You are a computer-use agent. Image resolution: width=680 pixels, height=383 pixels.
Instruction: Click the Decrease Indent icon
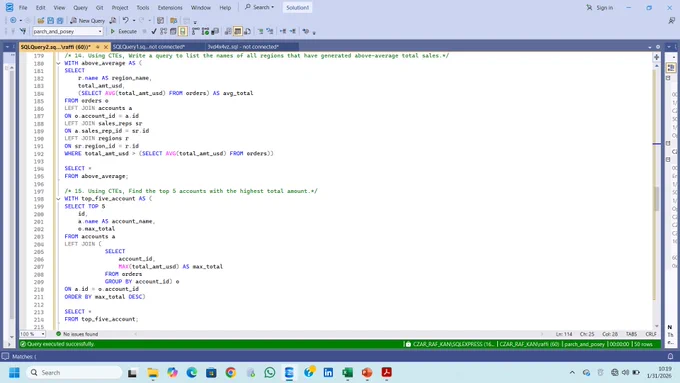[x=283, y=31]
